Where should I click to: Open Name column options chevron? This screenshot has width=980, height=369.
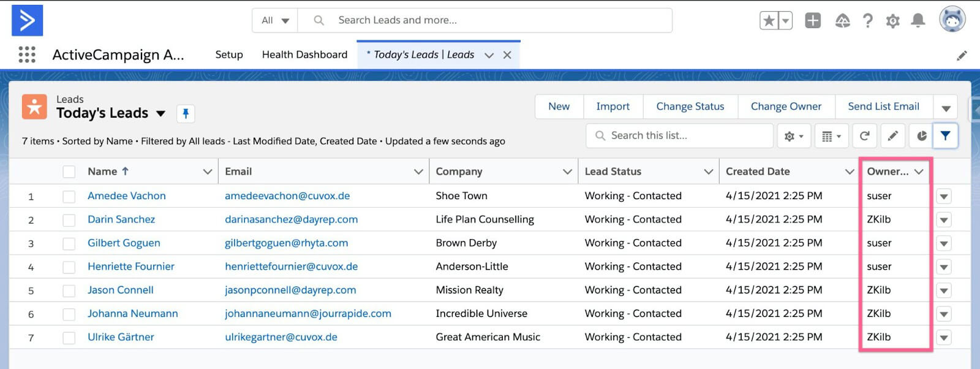[x=208, y=172]
